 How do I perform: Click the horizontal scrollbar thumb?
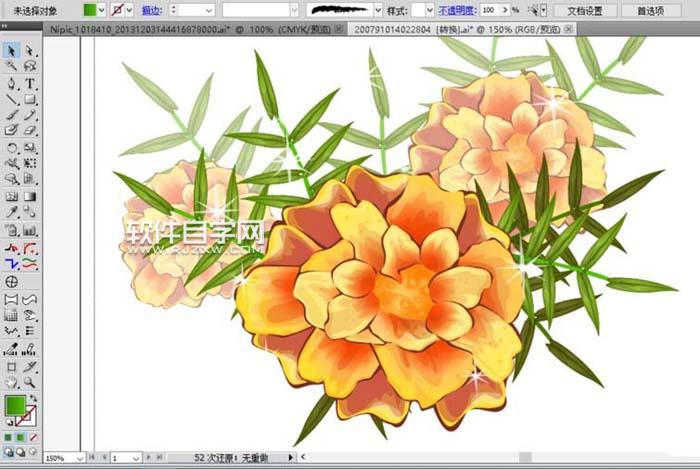coord(525,457)
